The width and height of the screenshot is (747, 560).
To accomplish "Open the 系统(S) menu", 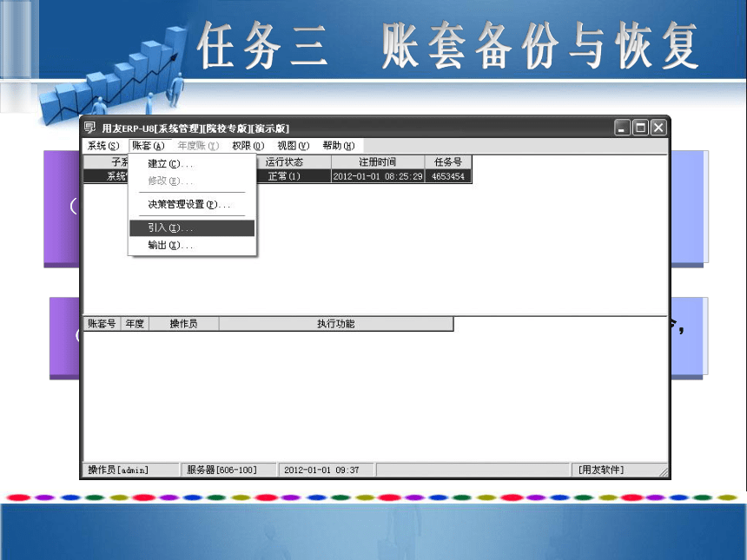I will [103, 146].
